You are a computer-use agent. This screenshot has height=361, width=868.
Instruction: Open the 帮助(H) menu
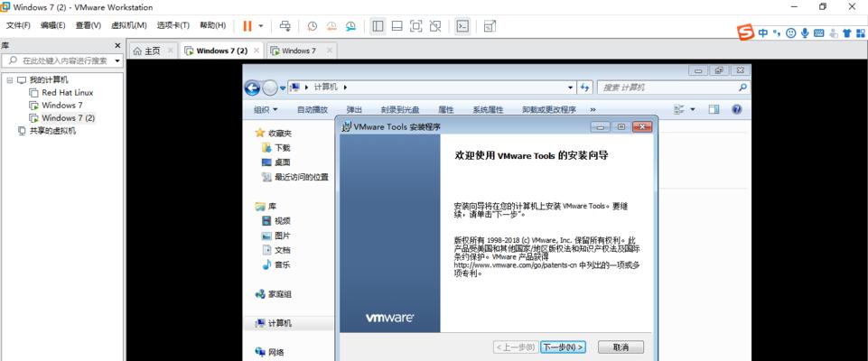tap(212, 25)
